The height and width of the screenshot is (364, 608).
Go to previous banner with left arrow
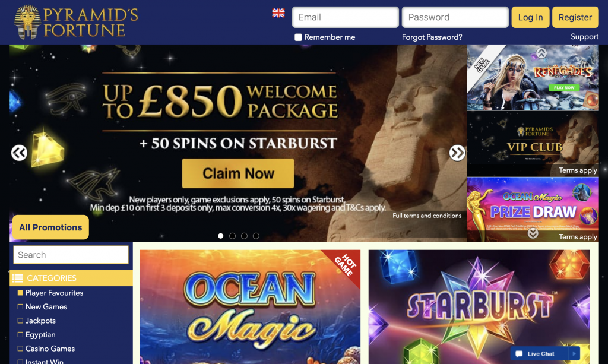point(19,153)
